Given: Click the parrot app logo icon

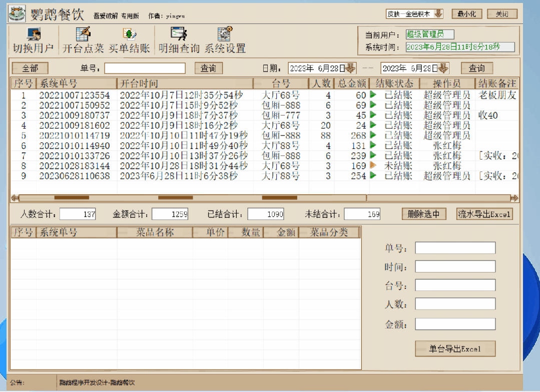Looking at the screenshot, I should 17,14.
